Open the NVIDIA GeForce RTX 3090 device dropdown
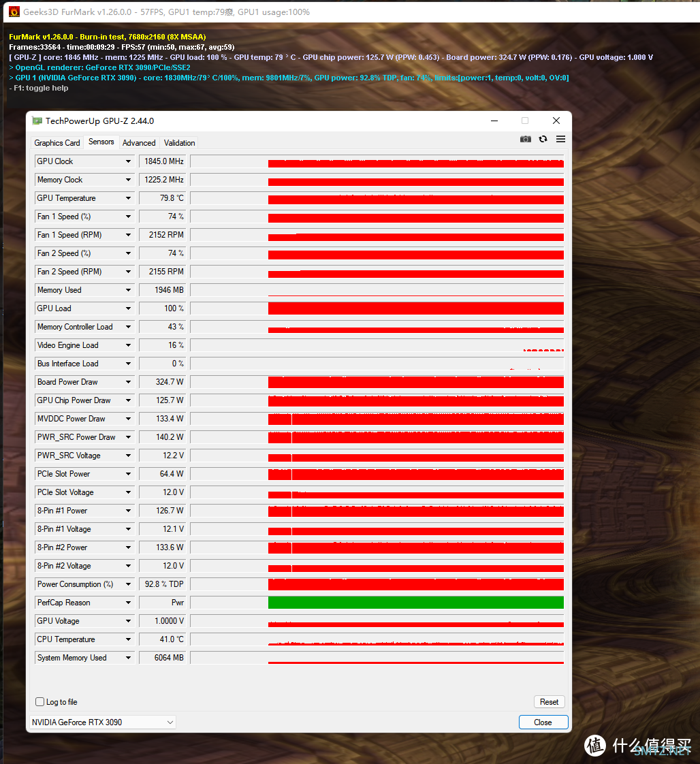The height and width of the screenshot is (764, 700). [103, 722]
